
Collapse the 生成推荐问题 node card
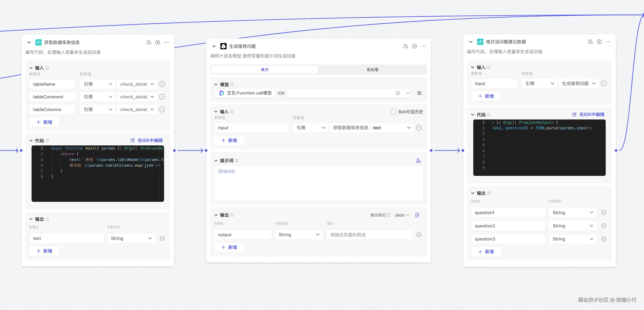tap(214, 46)
